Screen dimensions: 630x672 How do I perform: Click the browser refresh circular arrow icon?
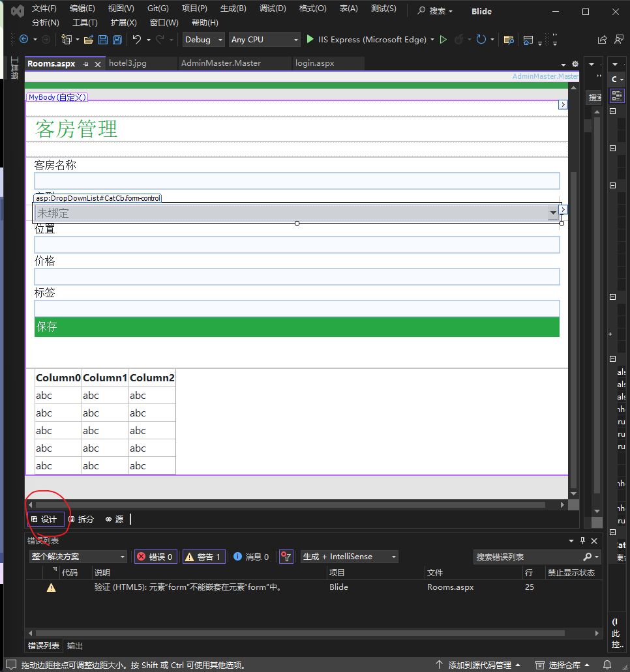(x=481, y=39)
